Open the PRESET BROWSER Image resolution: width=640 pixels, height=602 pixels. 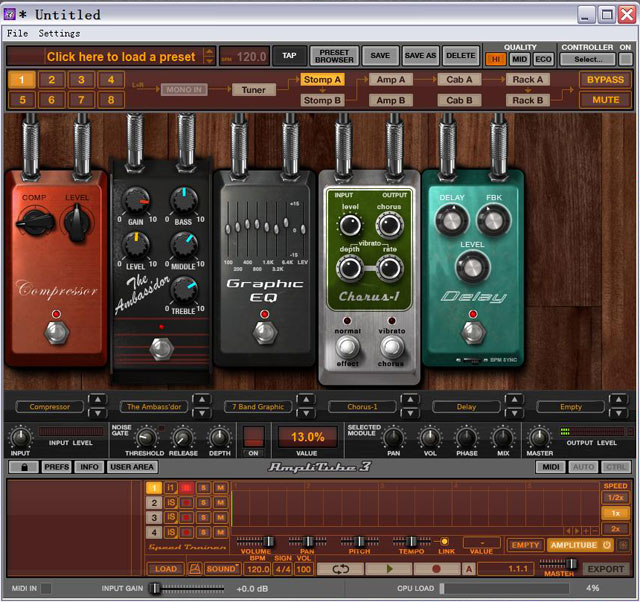coord(334,56)
